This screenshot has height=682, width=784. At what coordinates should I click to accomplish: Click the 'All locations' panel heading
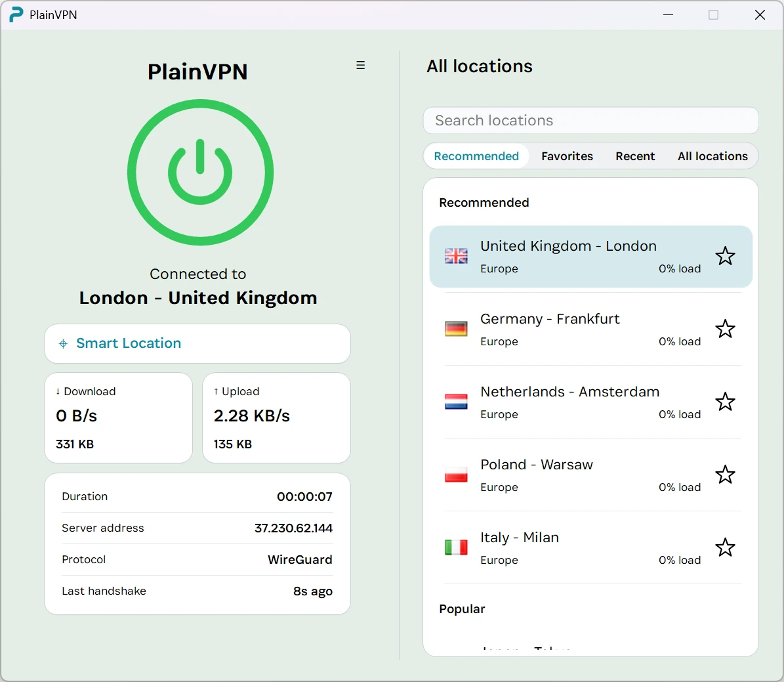[479, 66]
